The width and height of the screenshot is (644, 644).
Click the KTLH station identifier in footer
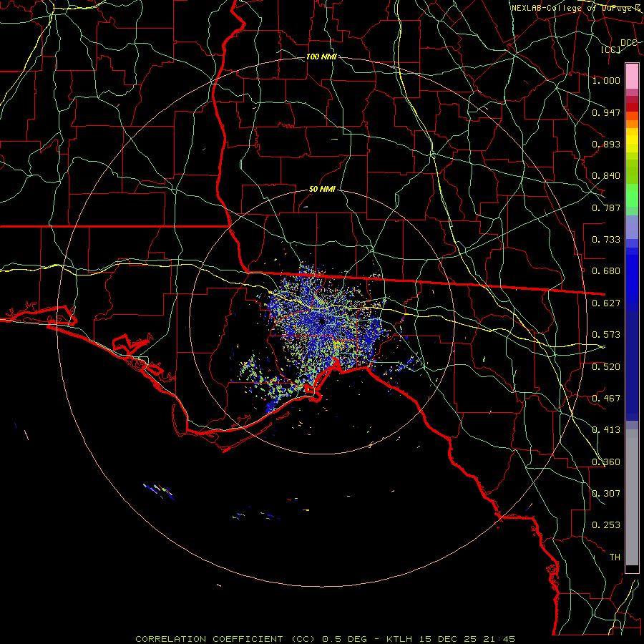point(401,639)
